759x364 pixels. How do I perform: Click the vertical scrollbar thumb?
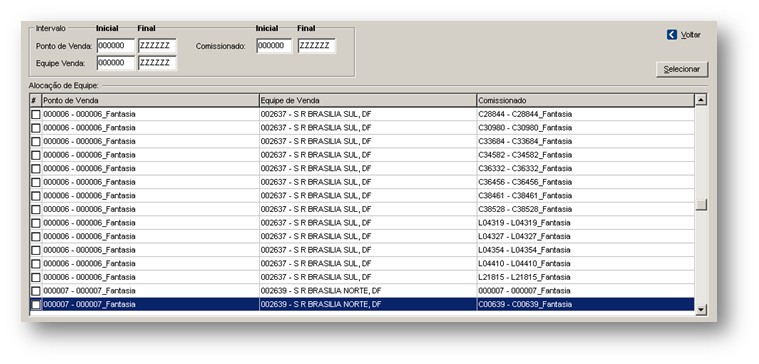(700, 205)
